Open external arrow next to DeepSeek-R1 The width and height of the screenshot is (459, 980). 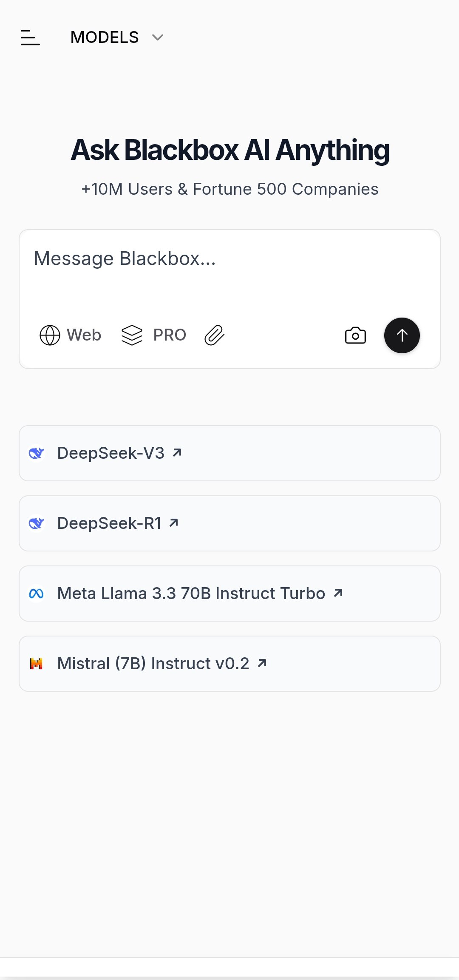(173, 523)
